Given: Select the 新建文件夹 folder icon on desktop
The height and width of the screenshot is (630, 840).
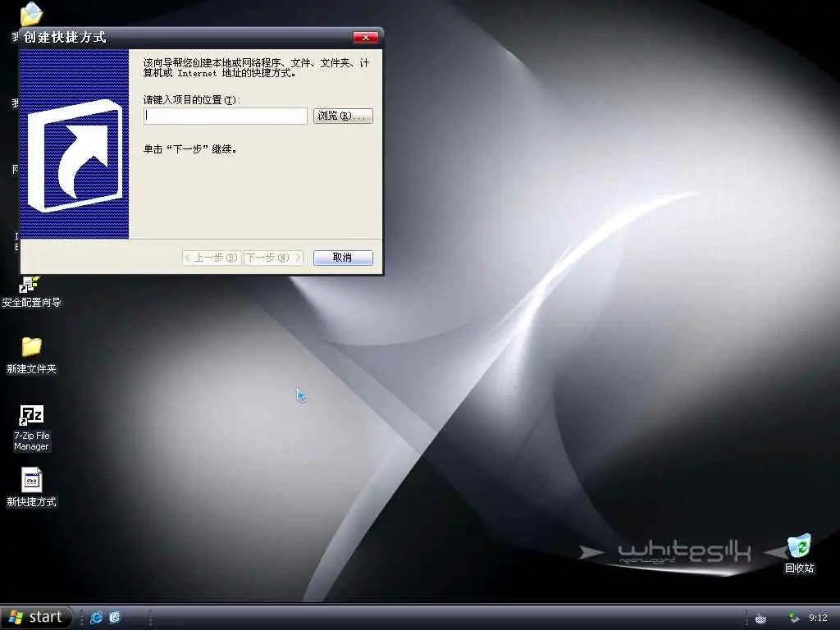Looking at the screenshot, I should [31, 354].
